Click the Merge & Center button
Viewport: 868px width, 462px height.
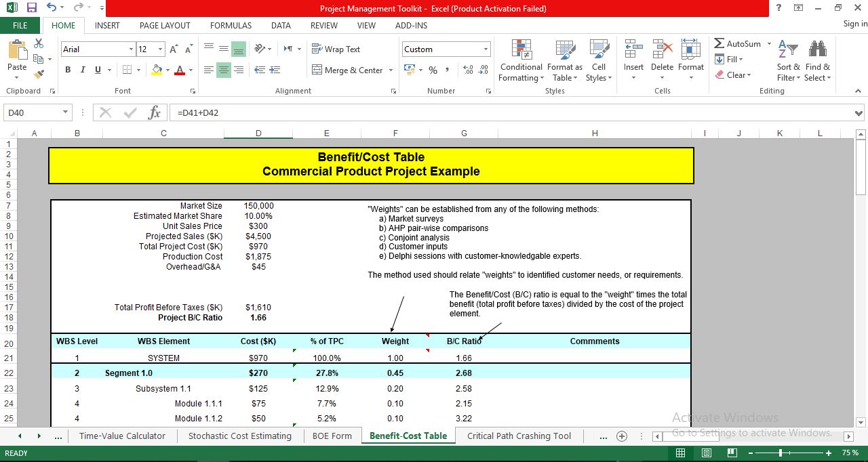tap(349, 70)
